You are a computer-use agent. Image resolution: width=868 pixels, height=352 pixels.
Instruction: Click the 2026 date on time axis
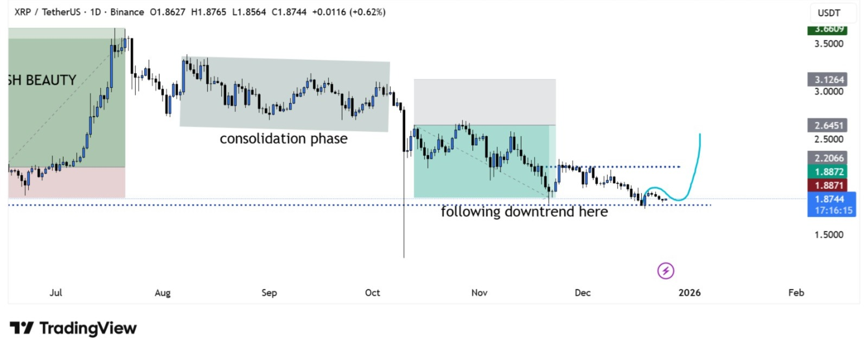point(689,293)
